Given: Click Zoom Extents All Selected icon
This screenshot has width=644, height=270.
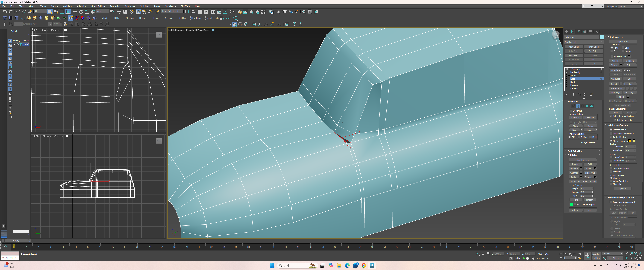Looking at the screenshot, I should pos(640,254).
